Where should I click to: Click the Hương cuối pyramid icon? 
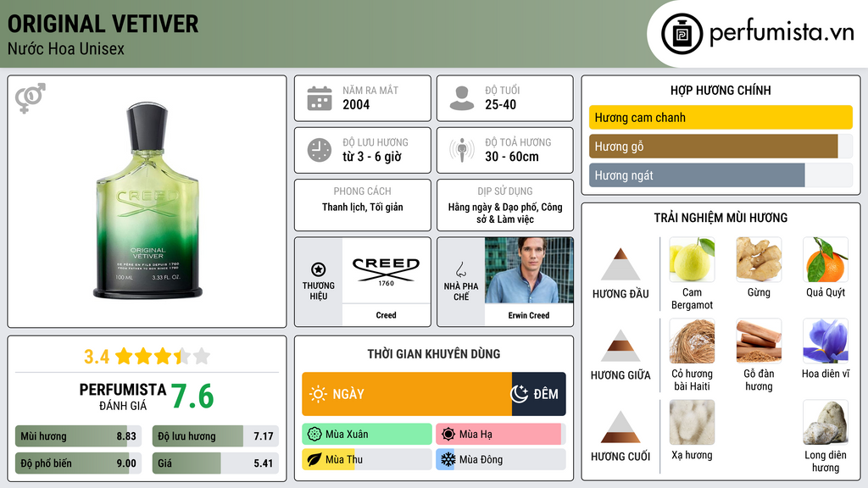pos(620,427)
